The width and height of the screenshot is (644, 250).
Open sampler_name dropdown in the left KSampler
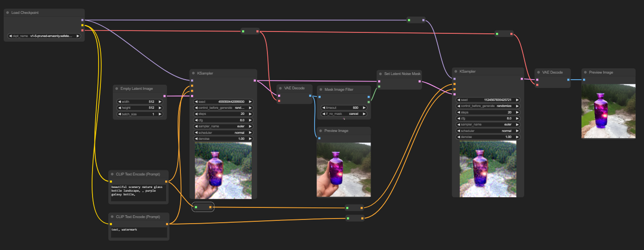pyautogui.click(x=223, y=126)
